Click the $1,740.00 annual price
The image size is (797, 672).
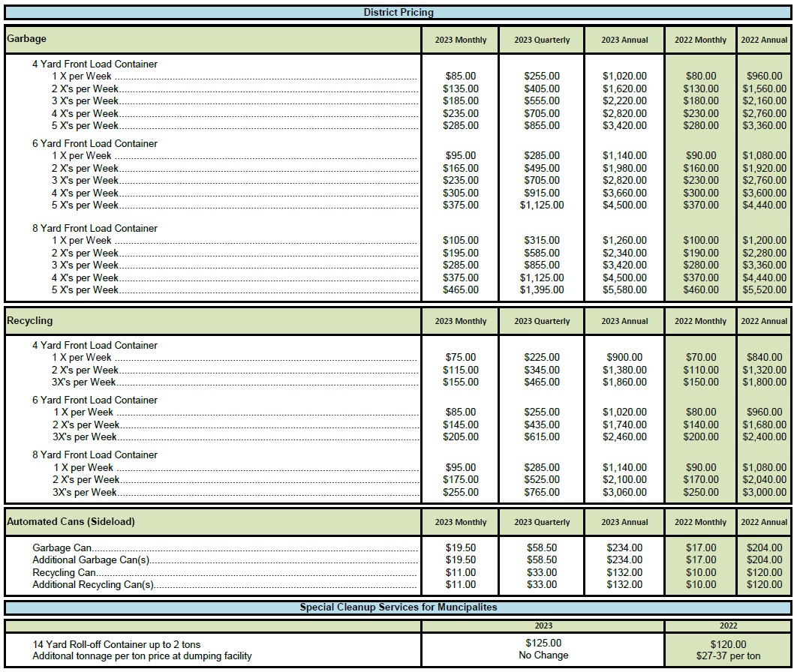pyautogui.click(x=624, y=424)
